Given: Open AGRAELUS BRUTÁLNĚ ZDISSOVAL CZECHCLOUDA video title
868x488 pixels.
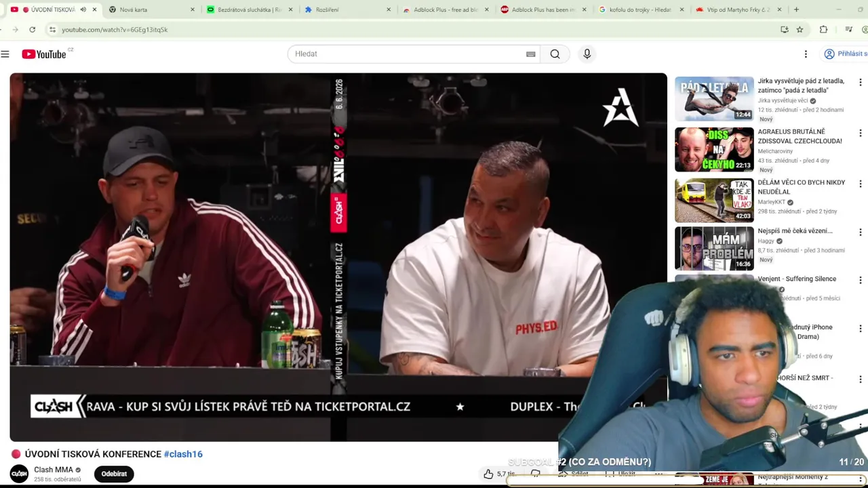Looking at the screenshot, I should tap(800, 136).
